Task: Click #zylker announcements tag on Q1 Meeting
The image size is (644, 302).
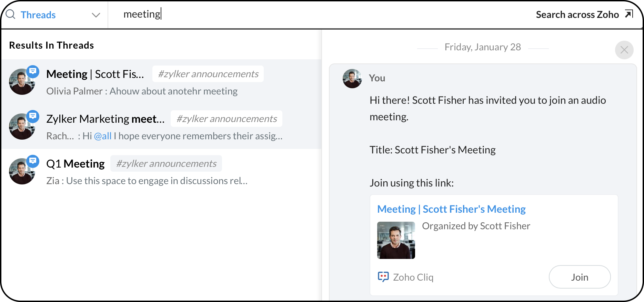Action: 166,163
